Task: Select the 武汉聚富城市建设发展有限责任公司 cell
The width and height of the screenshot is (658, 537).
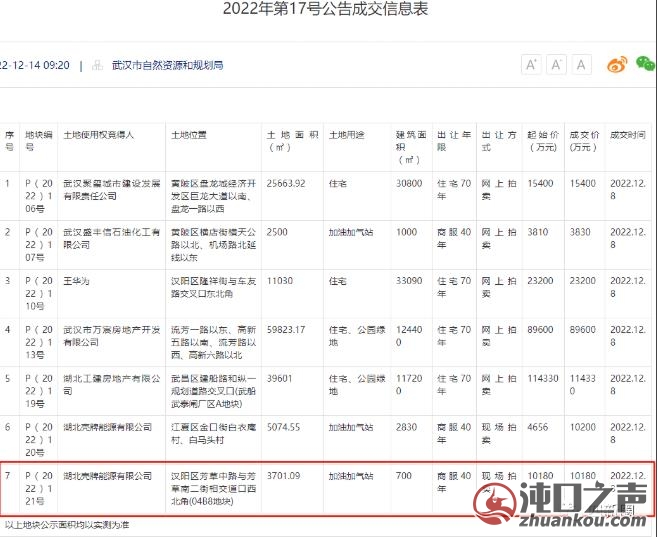Action: click(x=108, y=191)
